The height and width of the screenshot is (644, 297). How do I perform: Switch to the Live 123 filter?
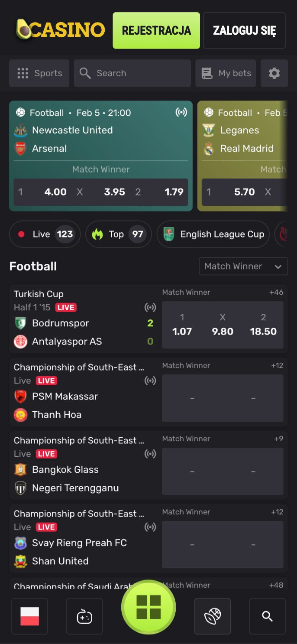pos(45,234)
